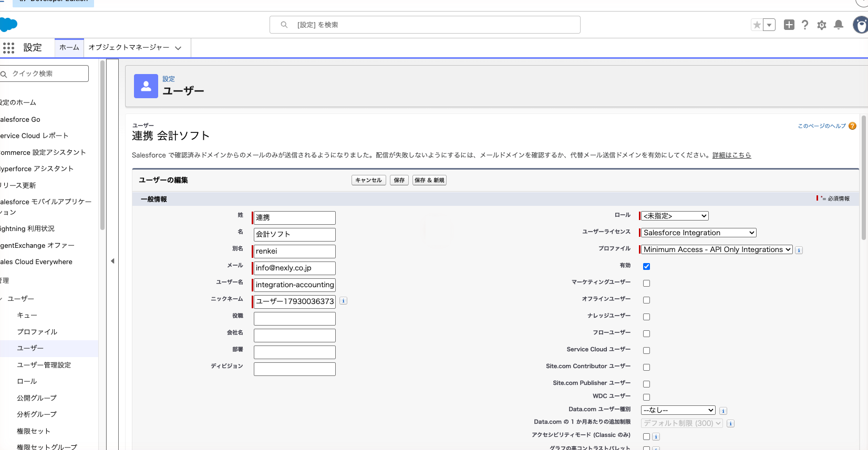Click the 保存 button
The height and width of the screenshot is (450, 868).
pos(399,180)
